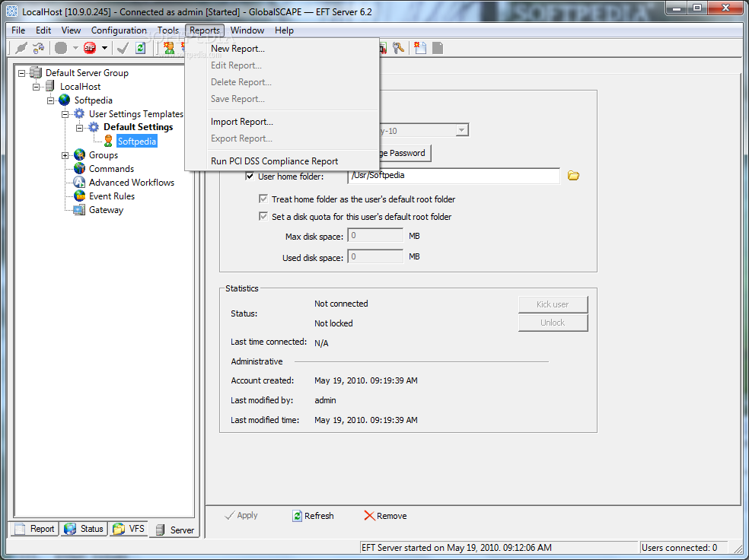Click the Groups tree icon
The image size is (749, 560).
click(x=79, y=155)
